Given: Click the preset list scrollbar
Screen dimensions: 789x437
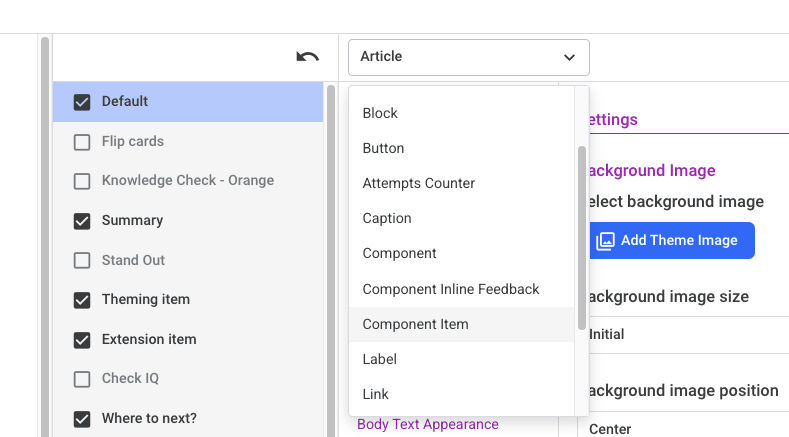Looking at the screenshot, I should 331,260.
